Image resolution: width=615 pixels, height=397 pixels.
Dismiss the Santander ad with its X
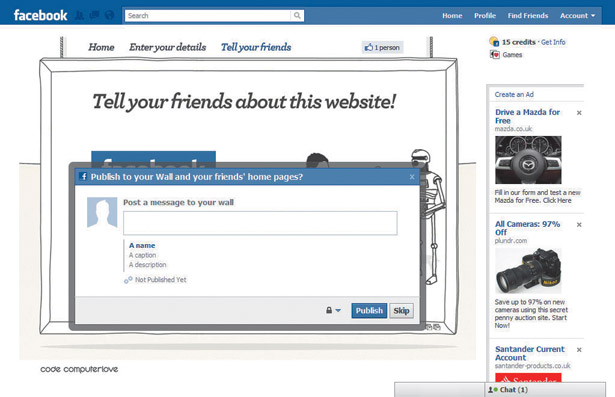579,350
